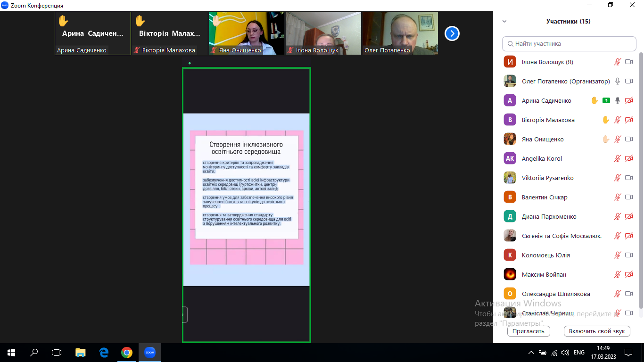
Task: Expand the hidden system tray icons
Action: [x=531, y=352]
